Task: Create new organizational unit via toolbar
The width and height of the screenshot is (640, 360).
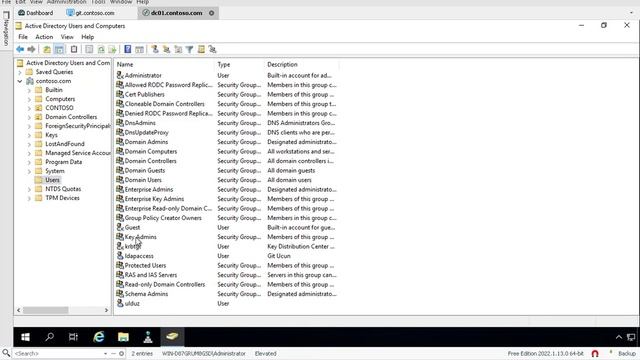Action: (x=178, y=49)
